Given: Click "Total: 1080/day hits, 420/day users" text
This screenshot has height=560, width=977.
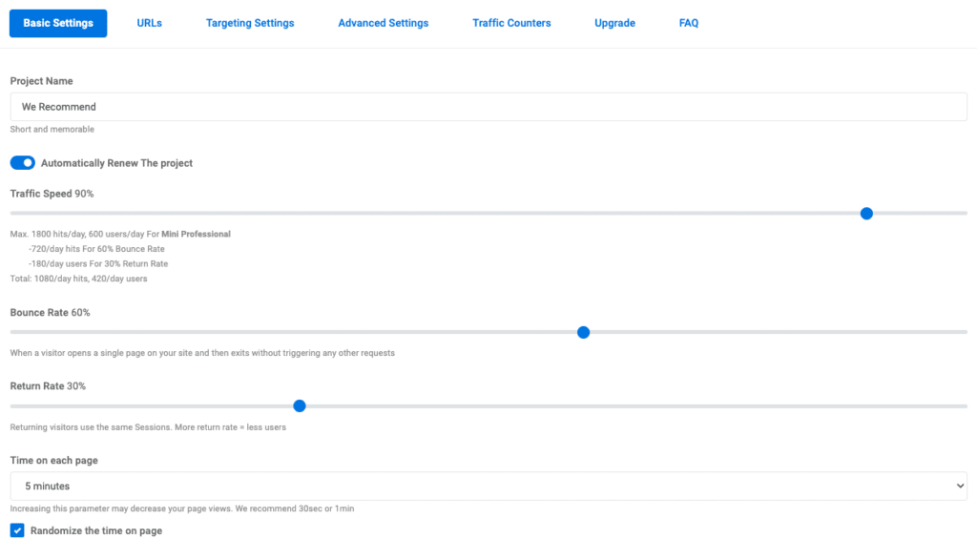Looking at the screenshot, I should 78,280.
